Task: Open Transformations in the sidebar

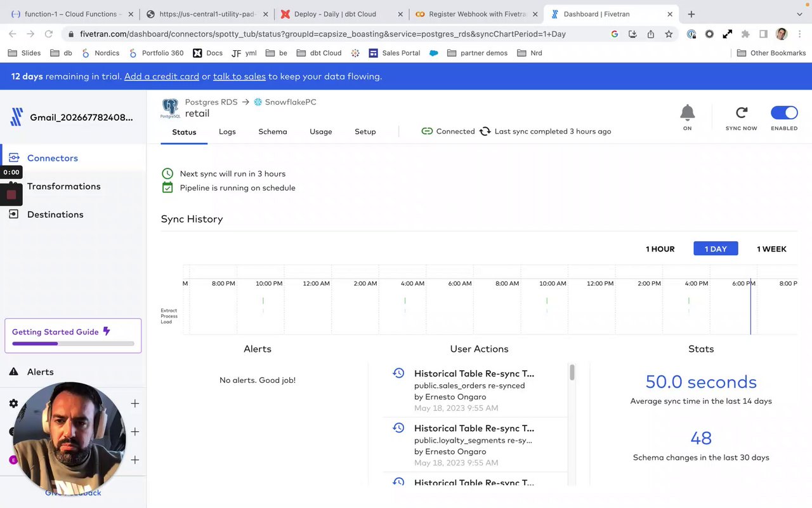Action: 63,186
